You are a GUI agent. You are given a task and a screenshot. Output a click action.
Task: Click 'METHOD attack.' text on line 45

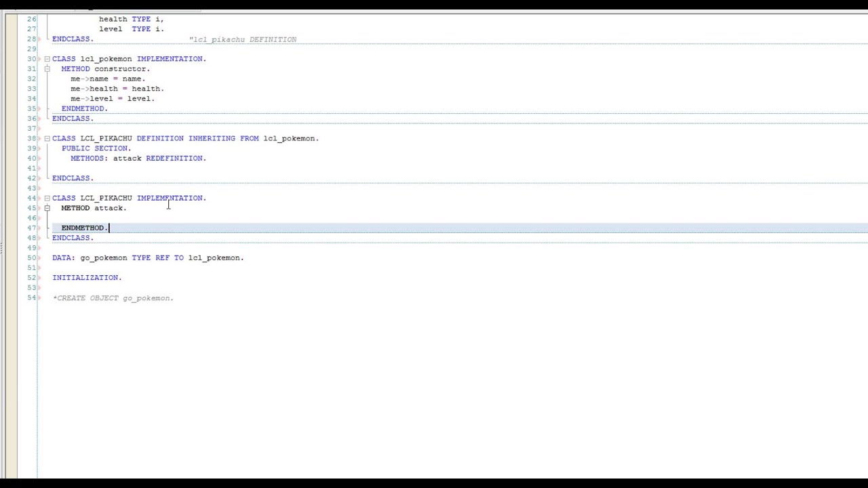[94, 208]
